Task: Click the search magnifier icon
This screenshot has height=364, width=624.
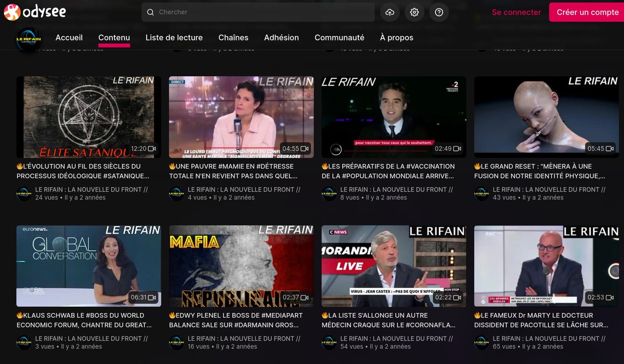Action: pos(150,12)
